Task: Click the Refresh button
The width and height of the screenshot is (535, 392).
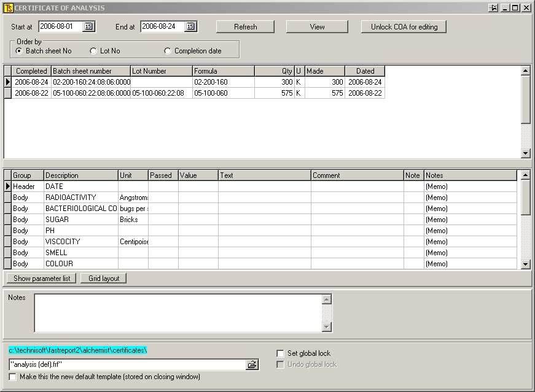Action: [x=245, y=26]
